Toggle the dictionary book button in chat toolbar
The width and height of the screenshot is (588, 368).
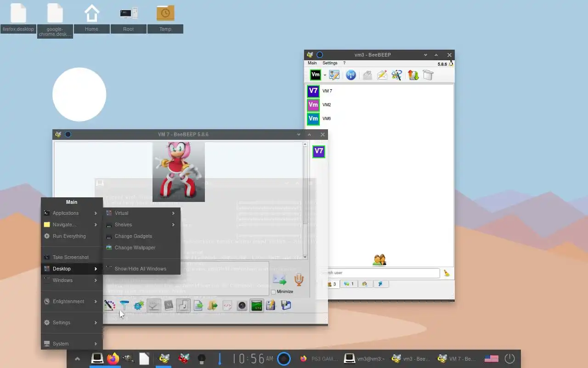169,305
